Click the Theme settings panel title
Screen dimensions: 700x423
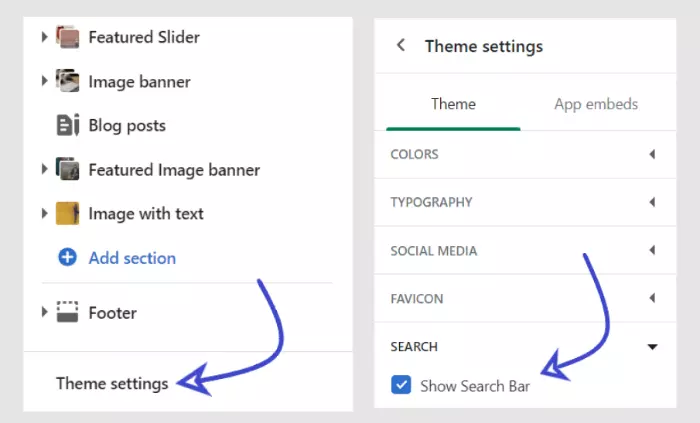click(484, 46)
